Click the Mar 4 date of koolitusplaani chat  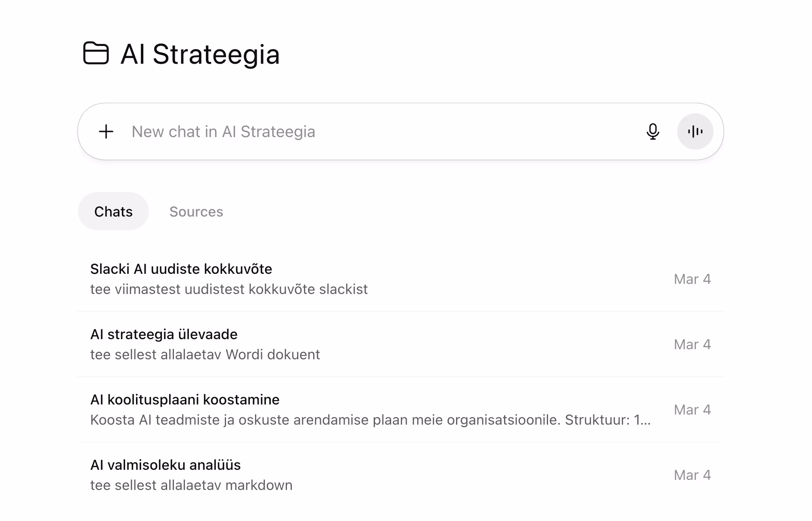(x=692, y=410)
